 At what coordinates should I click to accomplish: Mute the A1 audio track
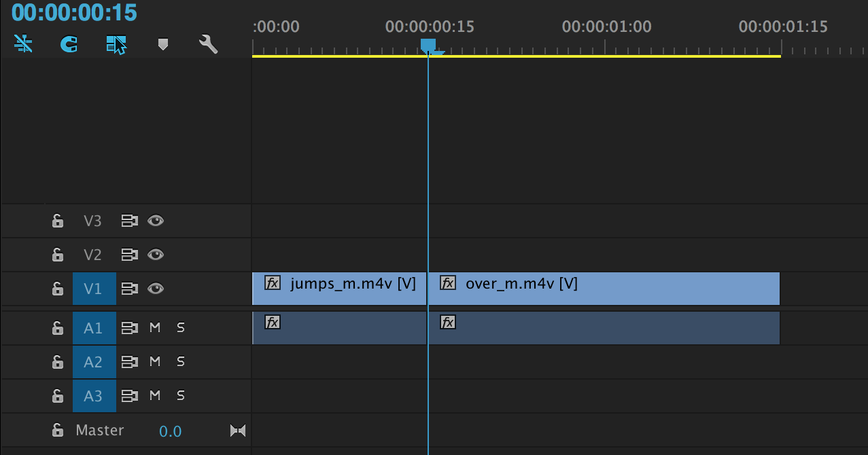155,328
